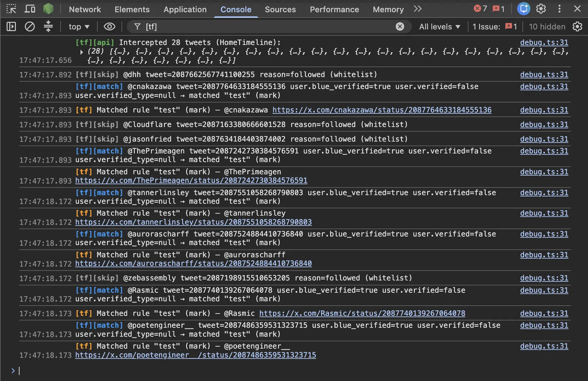Open debug.ts:31 for @Cloudflare skip row
The width and height of the screenshot is (588, 381).
544,125
